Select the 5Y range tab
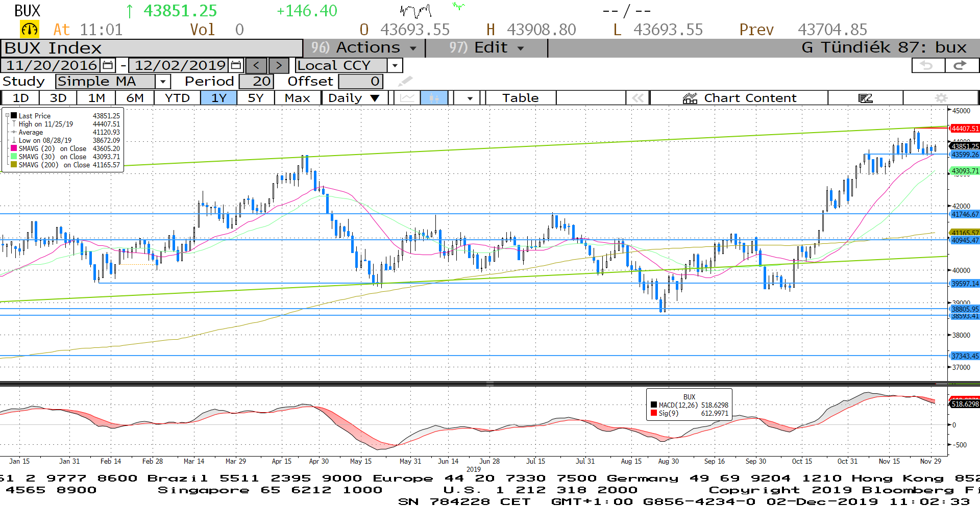This screenshot has width=980, height=530. tap(255, 98)
